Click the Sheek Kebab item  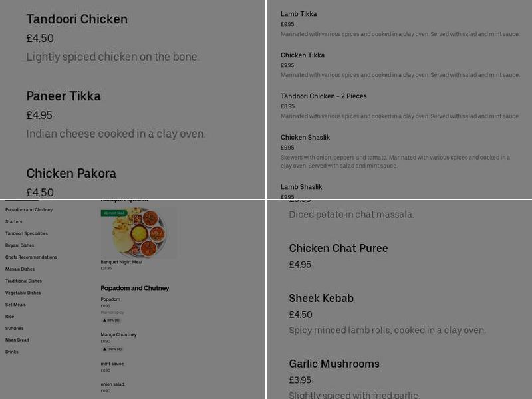point(321,298)
